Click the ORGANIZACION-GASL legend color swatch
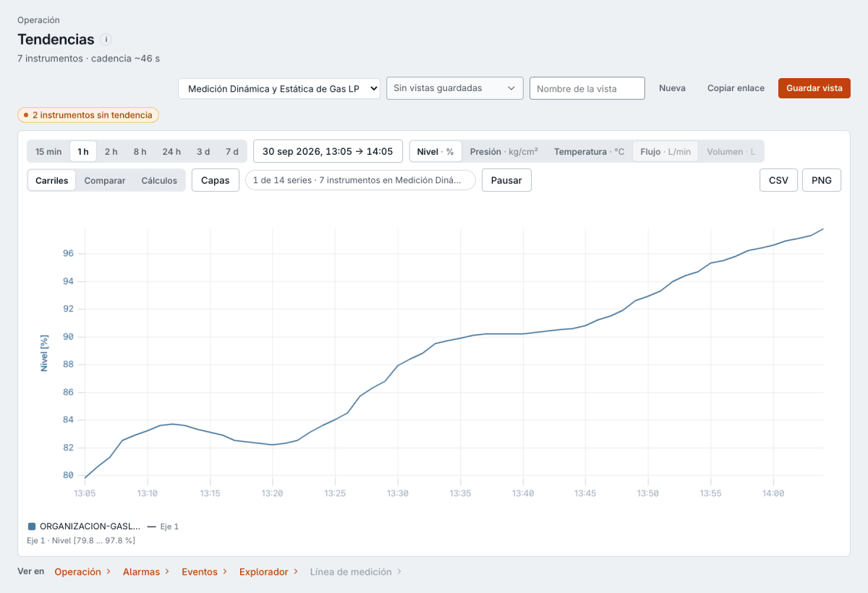 (x=32, y=526)
